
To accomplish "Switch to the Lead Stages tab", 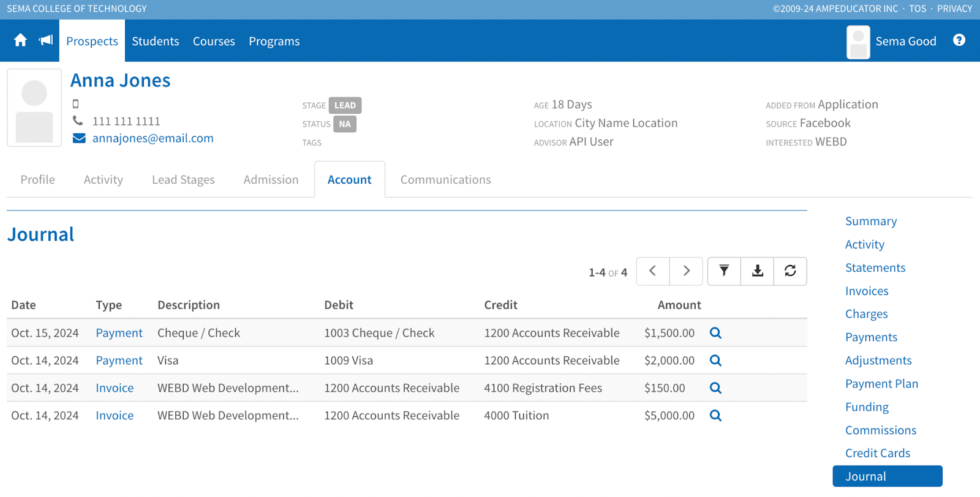I will [183, 179].
